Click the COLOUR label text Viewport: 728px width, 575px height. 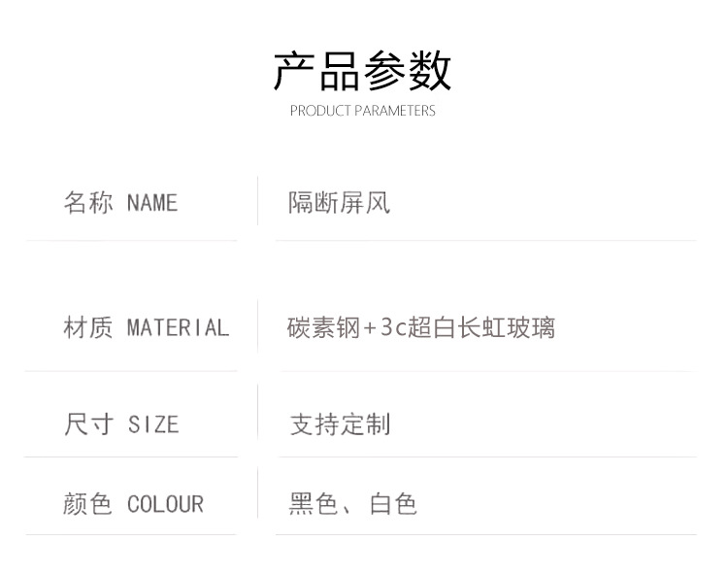pyautogui.click(x=165, y=504)
